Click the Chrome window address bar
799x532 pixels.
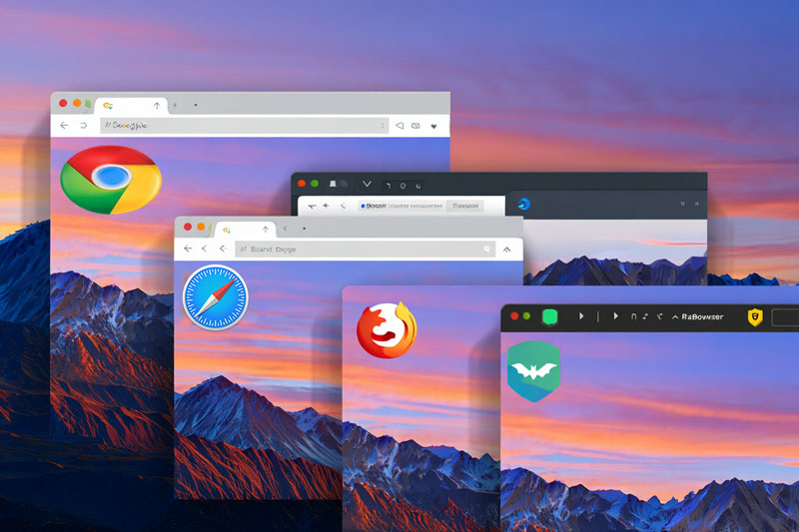pos(240,126)
